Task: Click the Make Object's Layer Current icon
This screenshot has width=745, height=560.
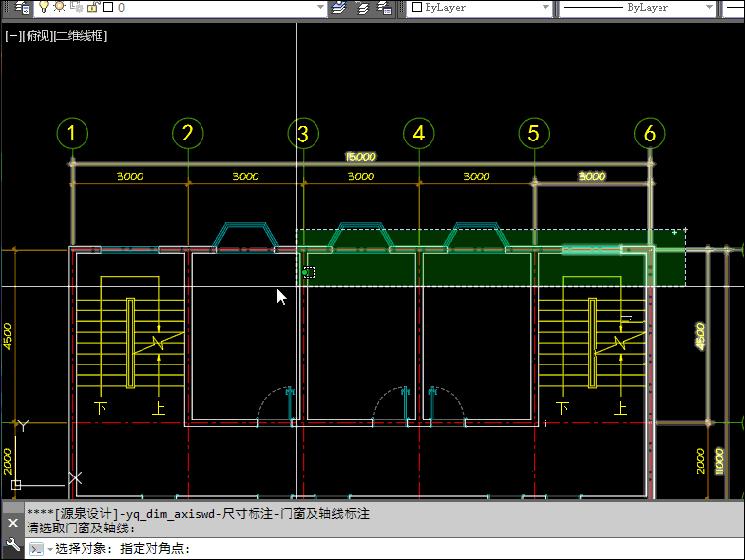Action: 339,8
